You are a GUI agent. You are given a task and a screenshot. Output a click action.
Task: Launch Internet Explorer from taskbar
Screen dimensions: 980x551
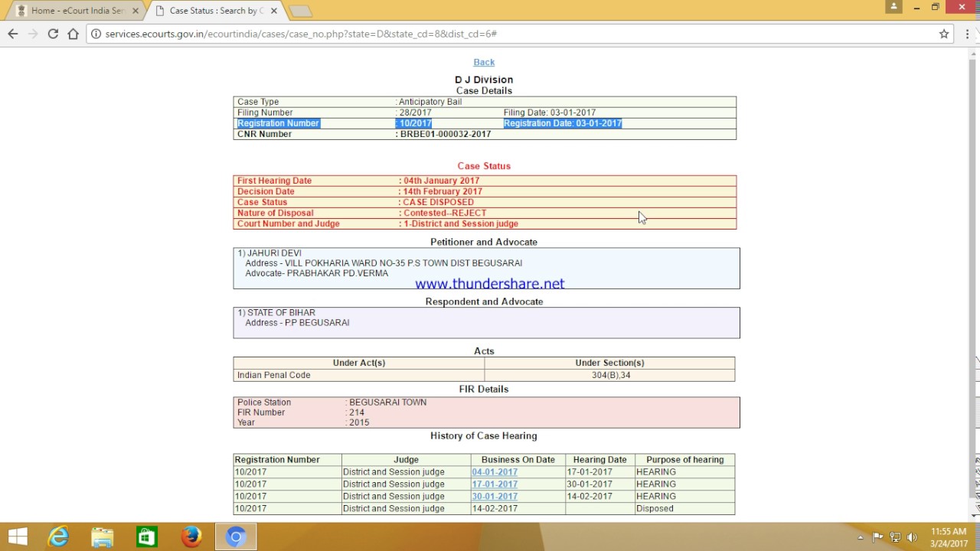(x=59, y=537)
